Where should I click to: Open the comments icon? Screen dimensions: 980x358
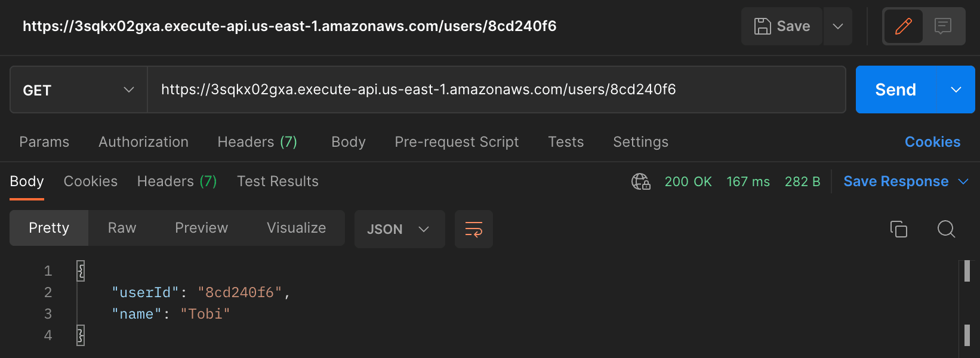click(x=943, y=26)
